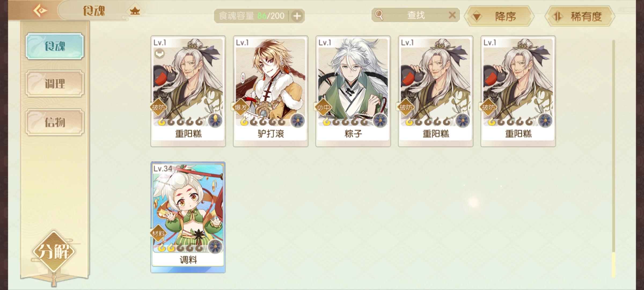Click the magnifying glass search icon

[x=379, y=15]
